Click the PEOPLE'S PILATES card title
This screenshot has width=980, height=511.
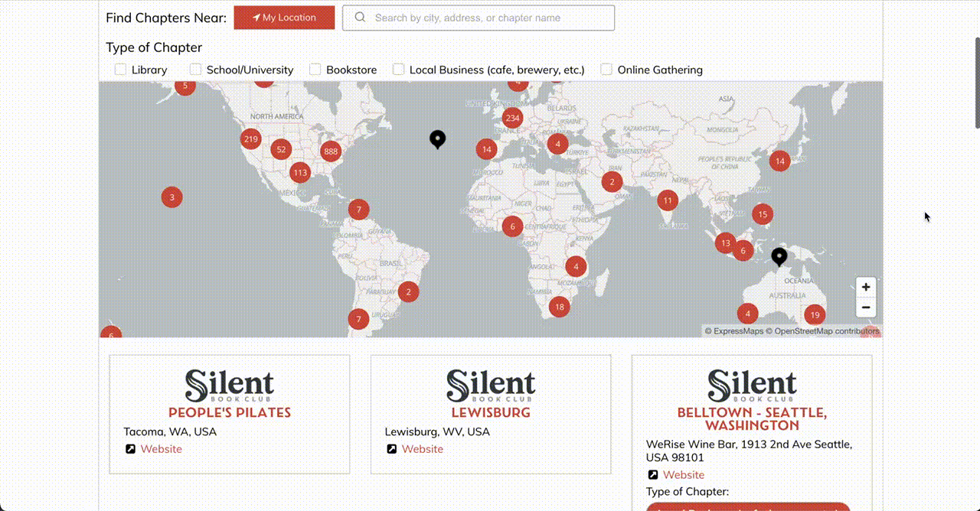tap(230, 412)
